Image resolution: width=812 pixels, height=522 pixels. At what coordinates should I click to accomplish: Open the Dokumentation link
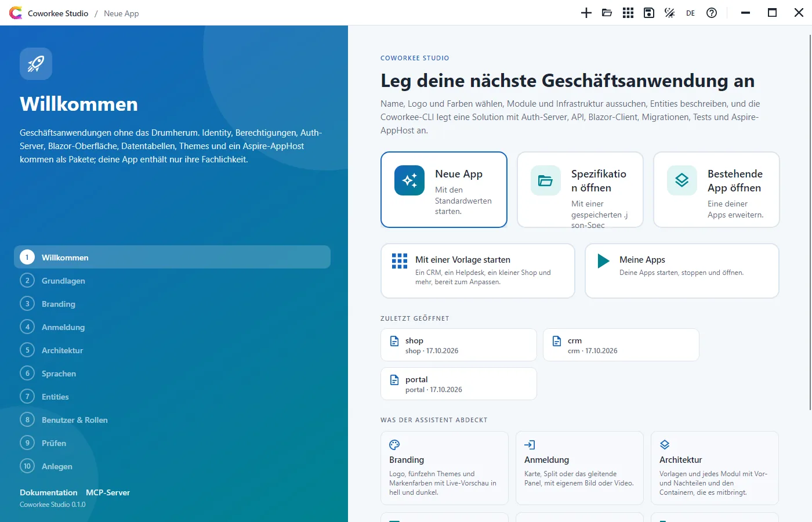[49, 492]
